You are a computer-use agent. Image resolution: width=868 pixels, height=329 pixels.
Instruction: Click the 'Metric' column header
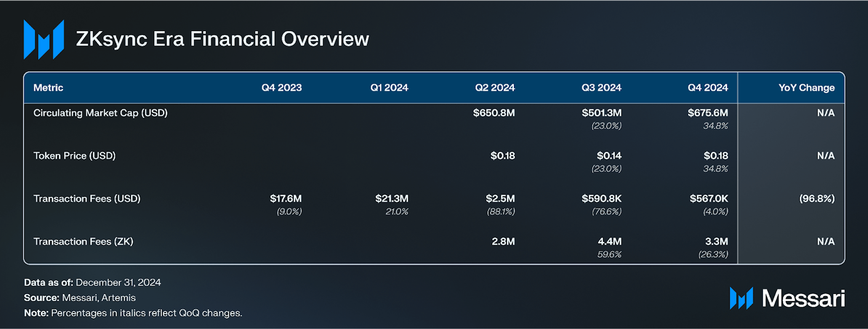(48, 88)
